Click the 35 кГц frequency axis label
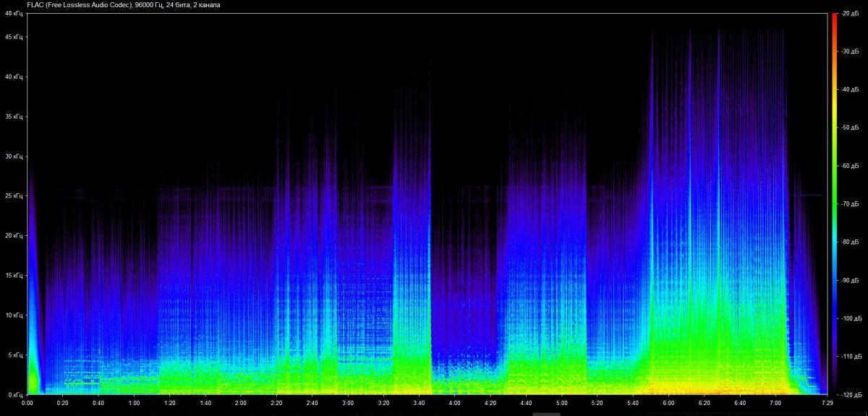The height and width of the screenshot is (416, 868). pos(12,116)
